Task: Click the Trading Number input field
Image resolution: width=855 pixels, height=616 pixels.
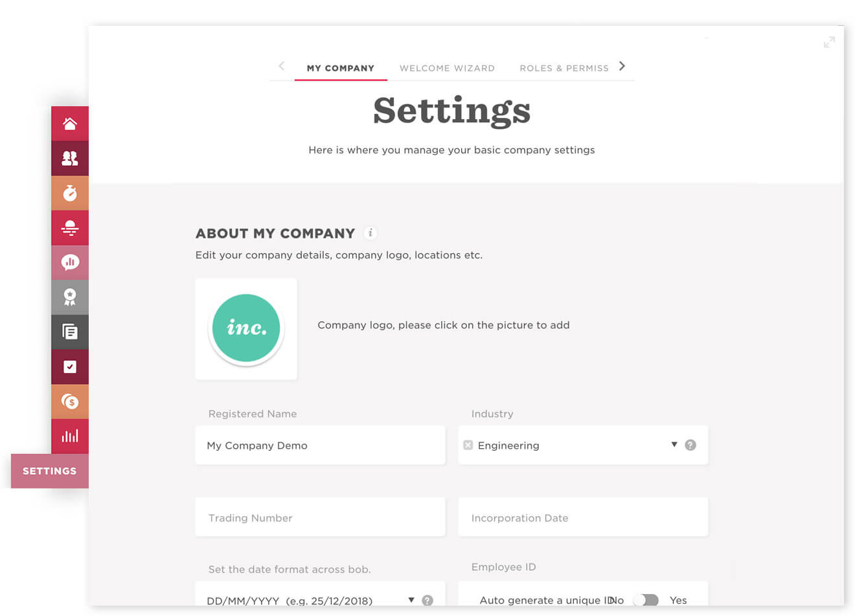Action: [x=320, y=517]
